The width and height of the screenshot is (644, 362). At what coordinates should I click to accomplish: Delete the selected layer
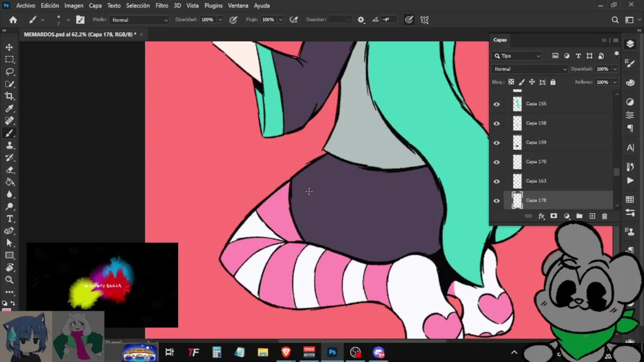(x=605, y=216)
